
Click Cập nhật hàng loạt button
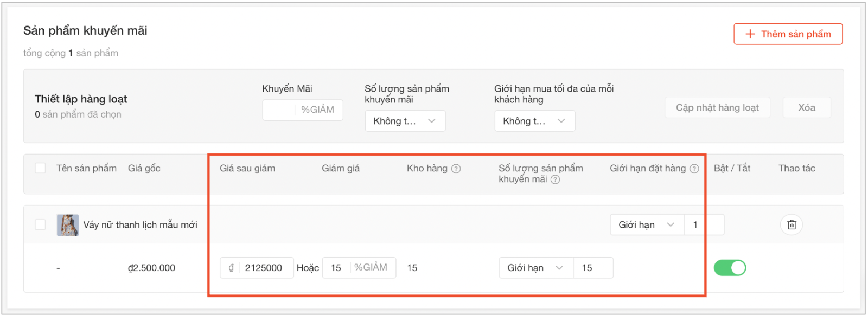click(x=717, y=107)
